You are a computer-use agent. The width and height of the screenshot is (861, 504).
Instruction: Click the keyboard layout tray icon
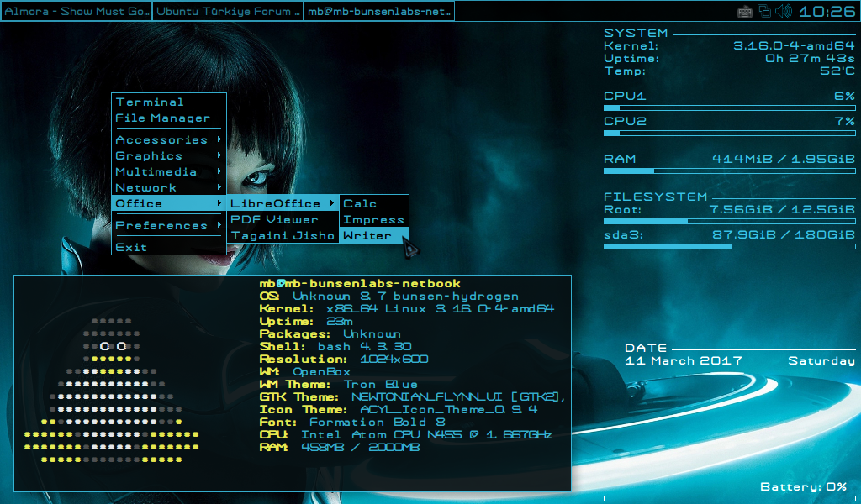tap(745, 12)
